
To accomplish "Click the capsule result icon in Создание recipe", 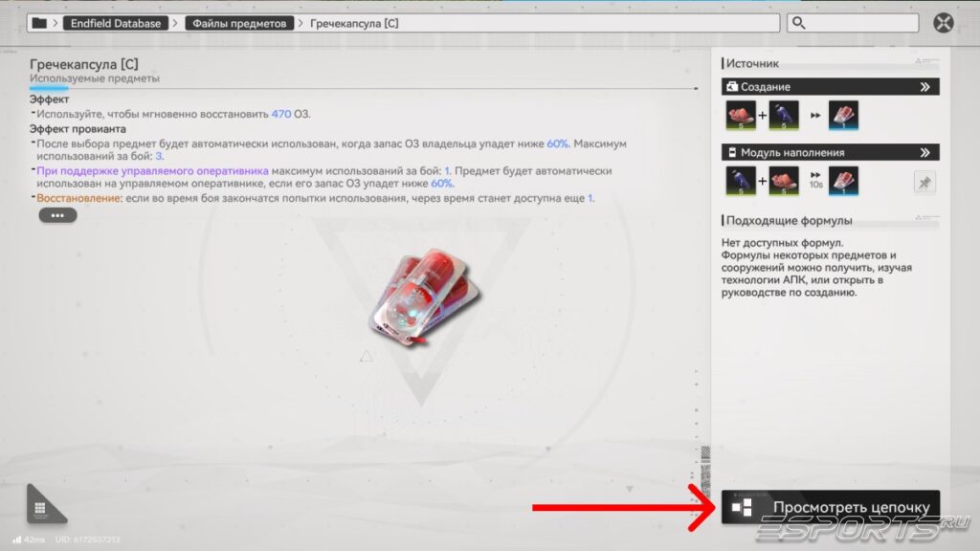I will (843, 115).
